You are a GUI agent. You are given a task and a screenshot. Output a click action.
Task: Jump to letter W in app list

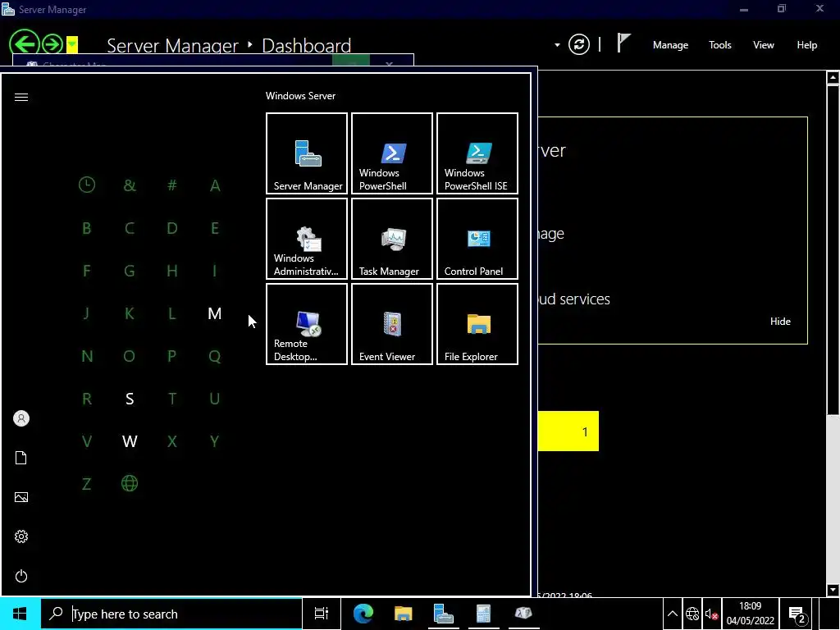pyautogui.click(x=129, y=441)
